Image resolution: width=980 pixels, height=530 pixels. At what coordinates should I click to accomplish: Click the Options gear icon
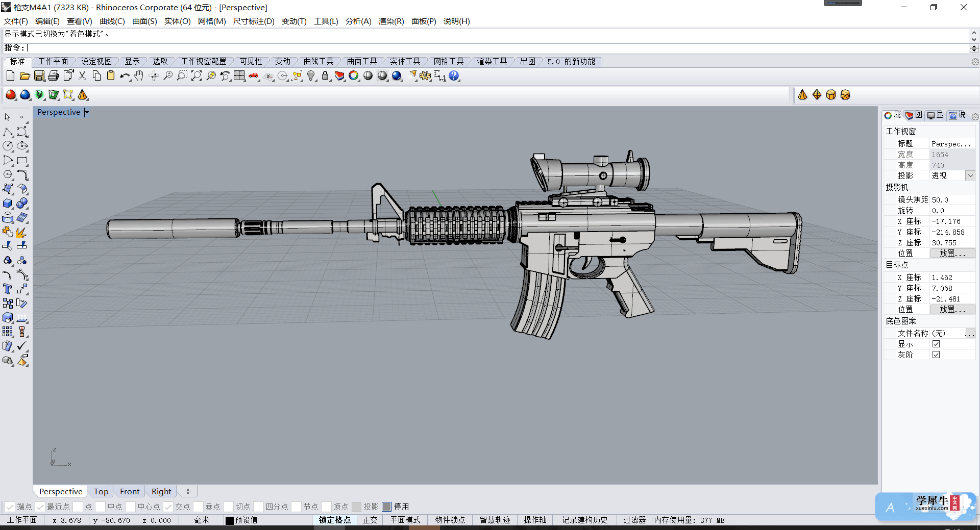(x=425, y=76)
